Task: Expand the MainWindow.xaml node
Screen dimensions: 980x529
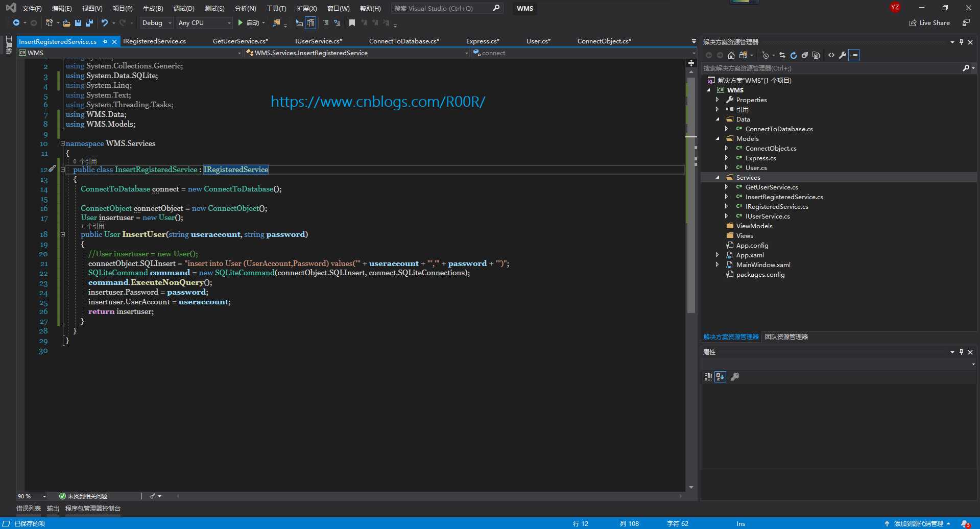Action: point(718,265)
